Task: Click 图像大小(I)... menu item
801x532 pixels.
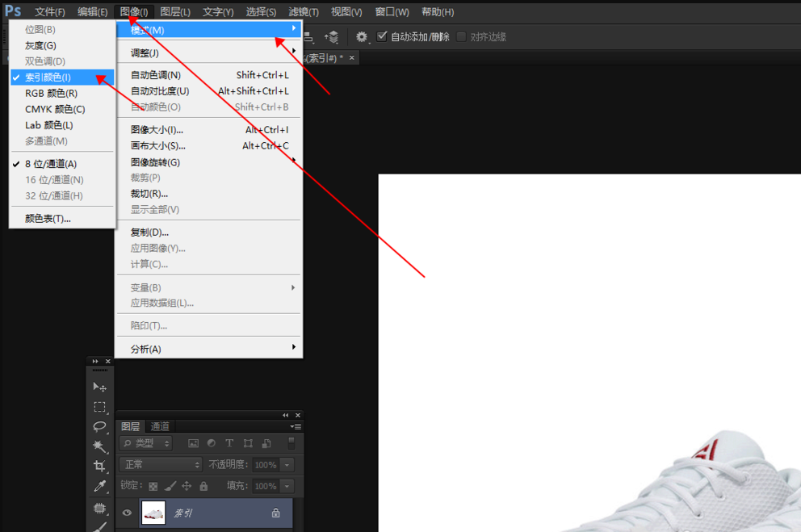Action: coord(209,130)
